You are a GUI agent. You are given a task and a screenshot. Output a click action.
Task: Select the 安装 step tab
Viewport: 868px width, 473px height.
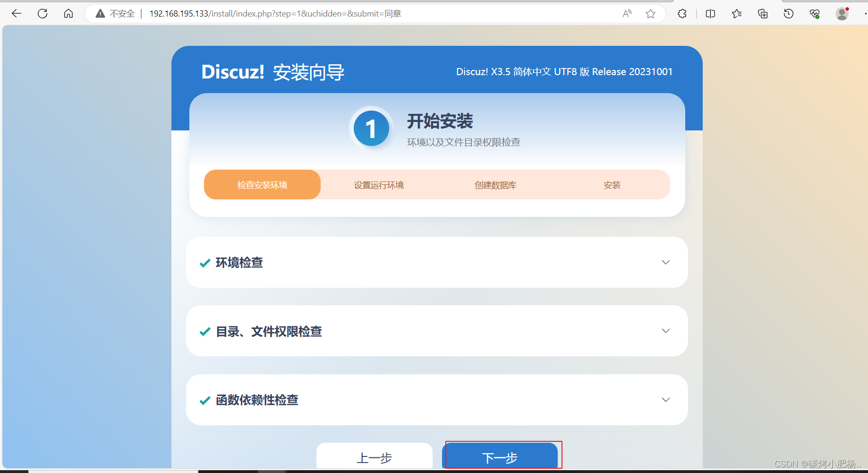point(612,185)
